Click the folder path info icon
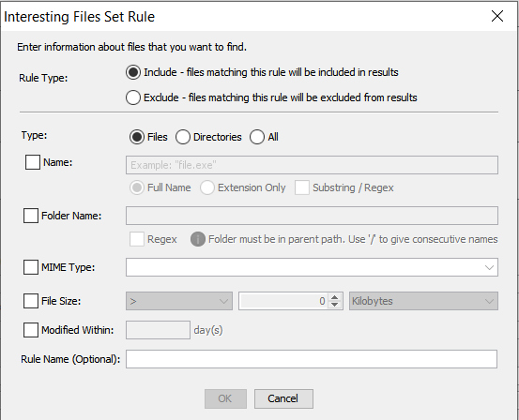The image size is (519, 420). [198, 239]
